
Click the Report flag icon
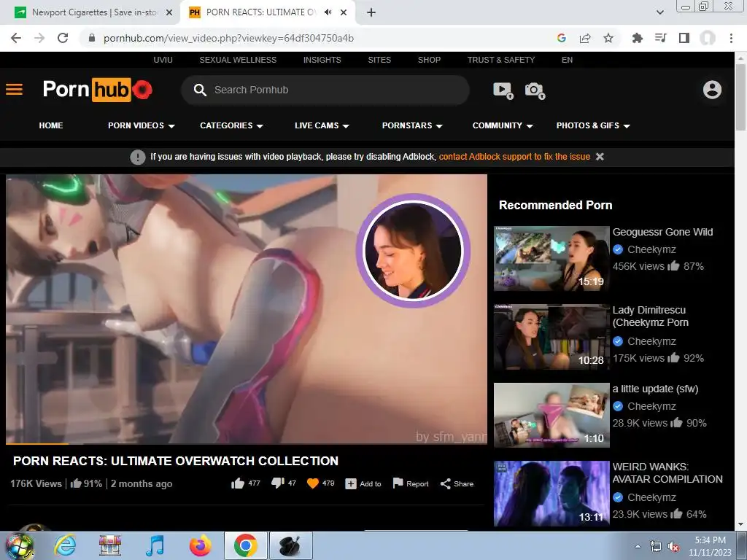pos(398,483)
